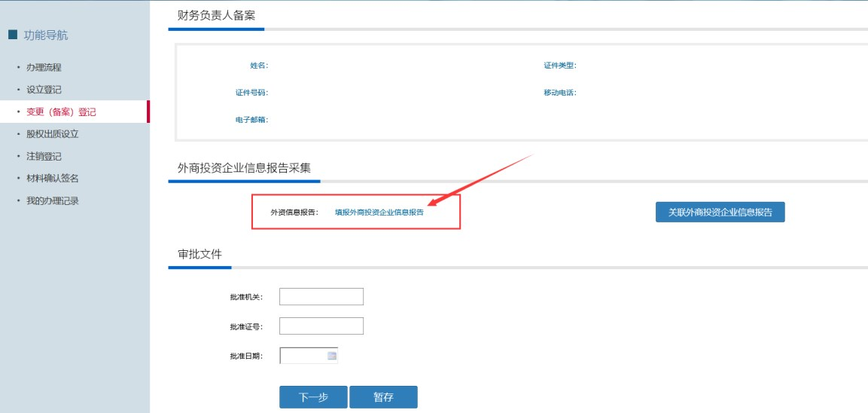Open 办理流程 in the sidebar

[x=44, y=68]
